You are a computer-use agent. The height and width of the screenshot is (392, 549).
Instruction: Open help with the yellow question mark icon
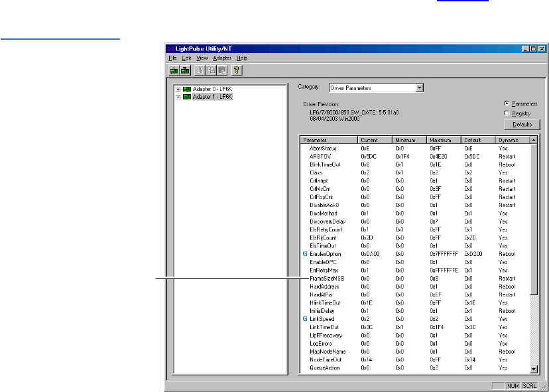point(237,70)
